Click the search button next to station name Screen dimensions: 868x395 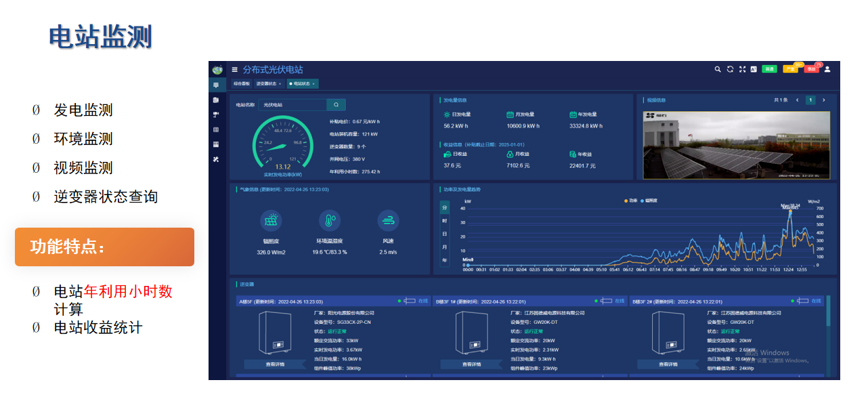[337, 105]
